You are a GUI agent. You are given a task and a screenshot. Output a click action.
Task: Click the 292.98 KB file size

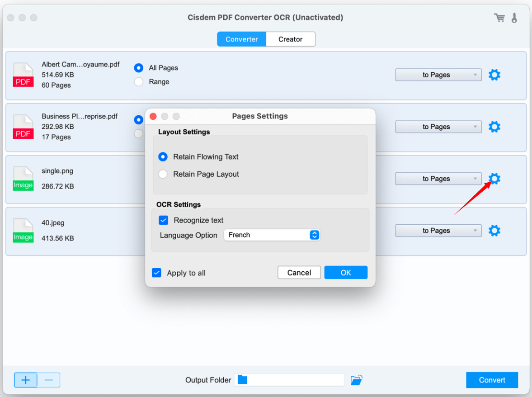tap(58, 127)
